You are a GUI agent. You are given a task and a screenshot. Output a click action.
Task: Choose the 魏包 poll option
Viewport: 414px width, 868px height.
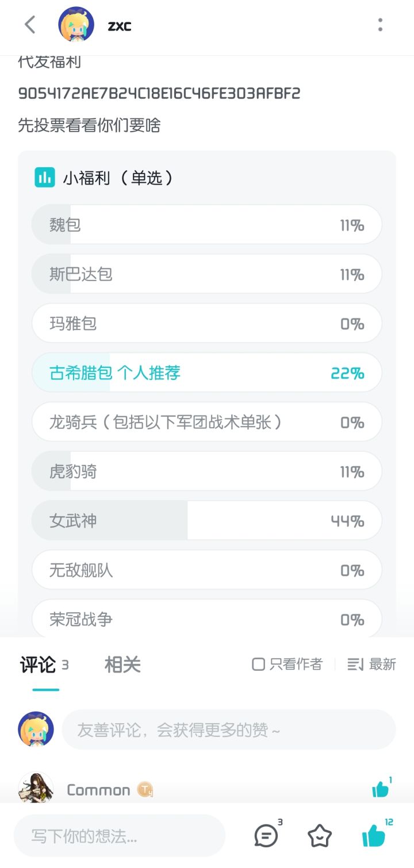pos(207,225)
